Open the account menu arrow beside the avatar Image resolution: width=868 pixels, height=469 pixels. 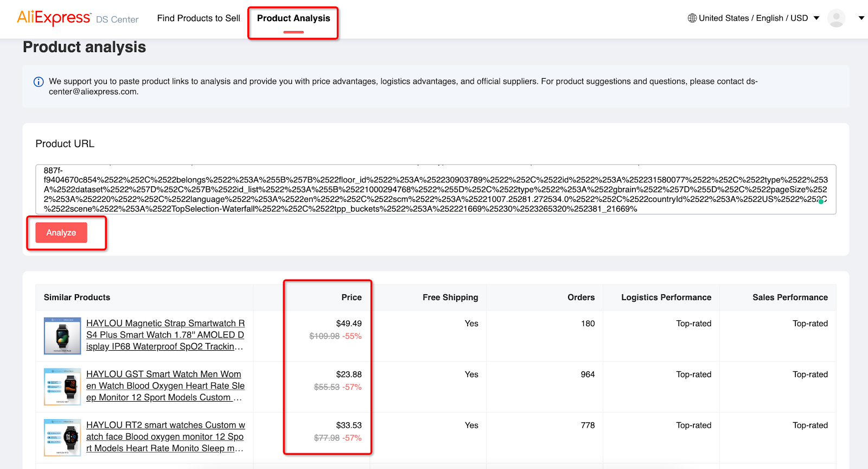[x=861, y=18]
